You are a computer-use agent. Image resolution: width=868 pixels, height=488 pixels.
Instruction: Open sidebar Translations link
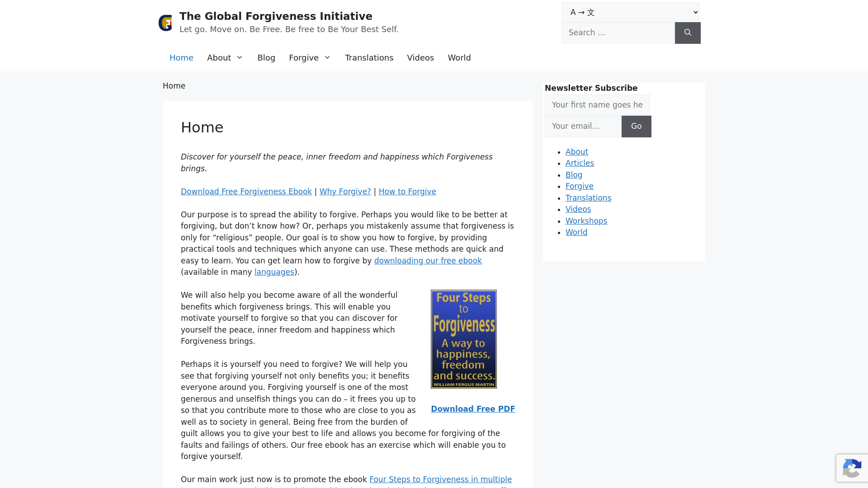[x=588, y=198]
